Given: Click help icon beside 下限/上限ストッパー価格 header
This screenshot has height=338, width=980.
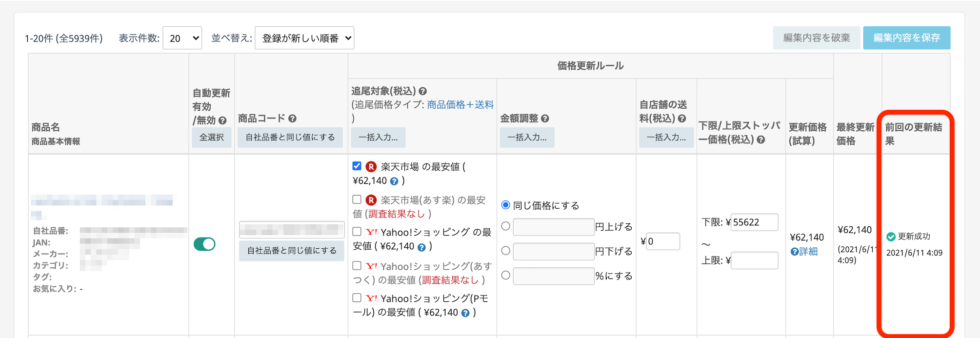Looking at the screenshot, I should [760, 140].
